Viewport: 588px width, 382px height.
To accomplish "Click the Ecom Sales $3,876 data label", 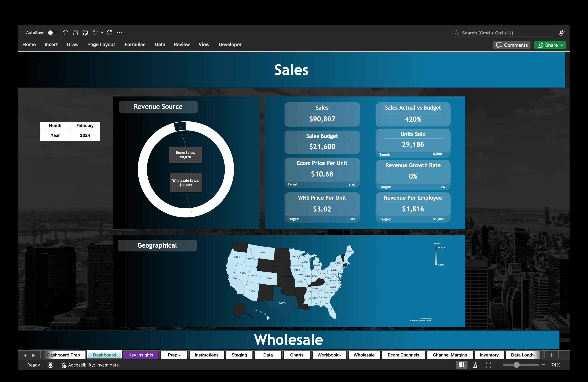I will [x=185, y=155].
